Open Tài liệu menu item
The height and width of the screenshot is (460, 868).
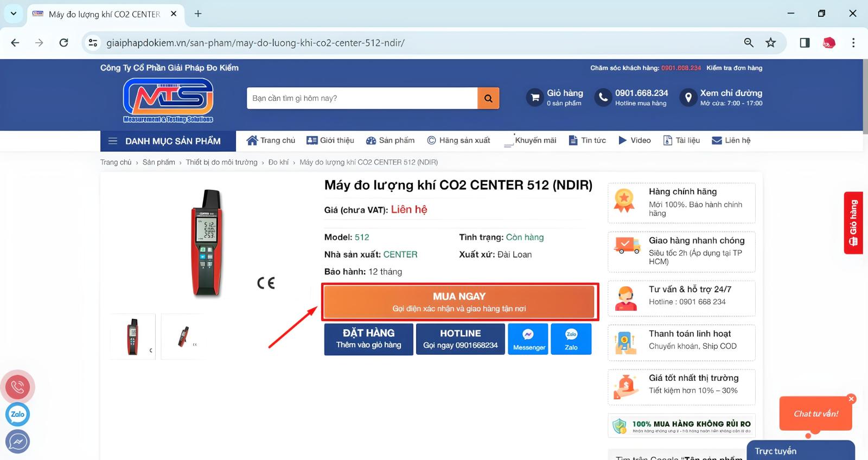click(681, 140)
